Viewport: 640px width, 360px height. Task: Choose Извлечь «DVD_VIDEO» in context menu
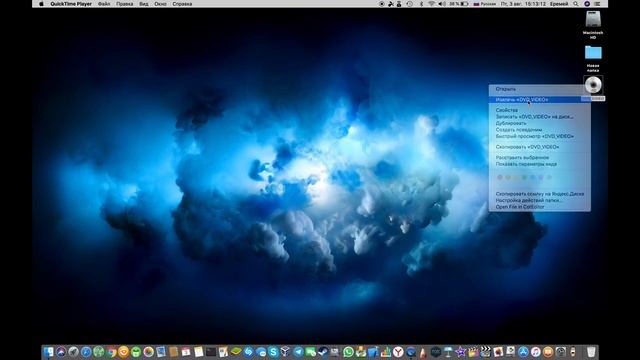(x=540, y=100)
